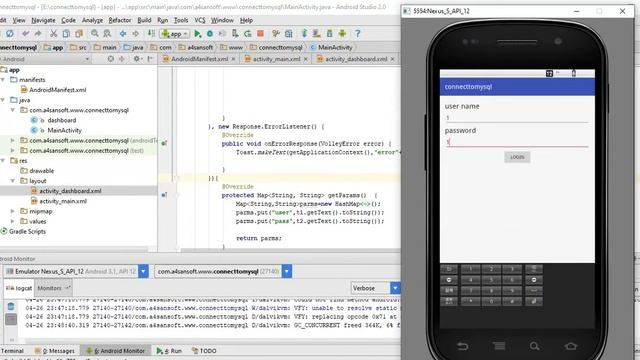Close the activity_main.xml tab

(305, 59)
